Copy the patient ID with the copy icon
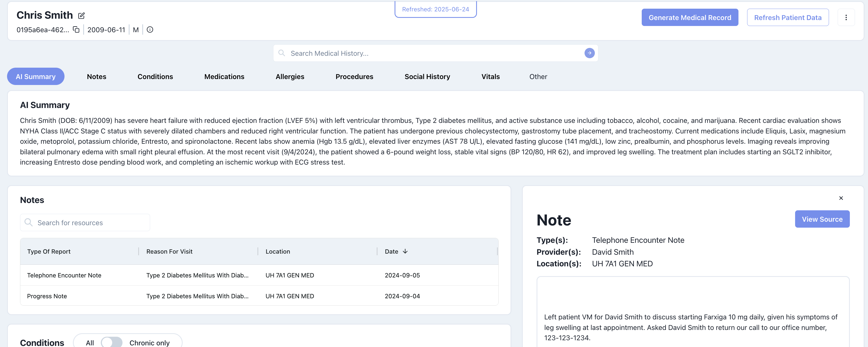This screenshot has width=868, height=347. 76,30
